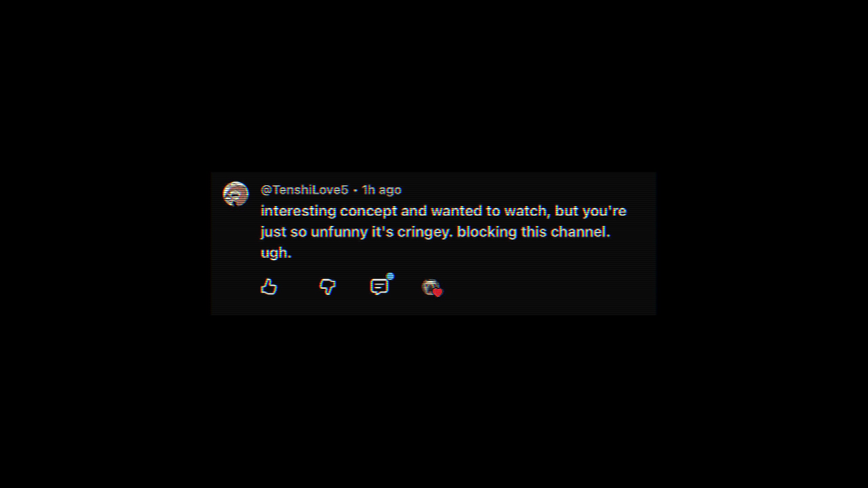Image resolution: width=868 pixels, height=488 pixels.
Task: Open the @TenshiLove5 channel link
Action: pos(304,190)
